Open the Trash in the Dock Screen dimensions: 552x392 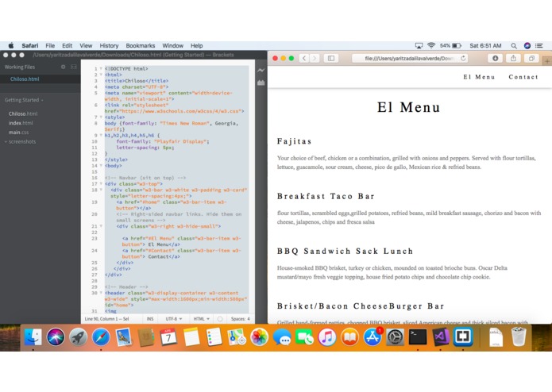[x=519, y=336]
